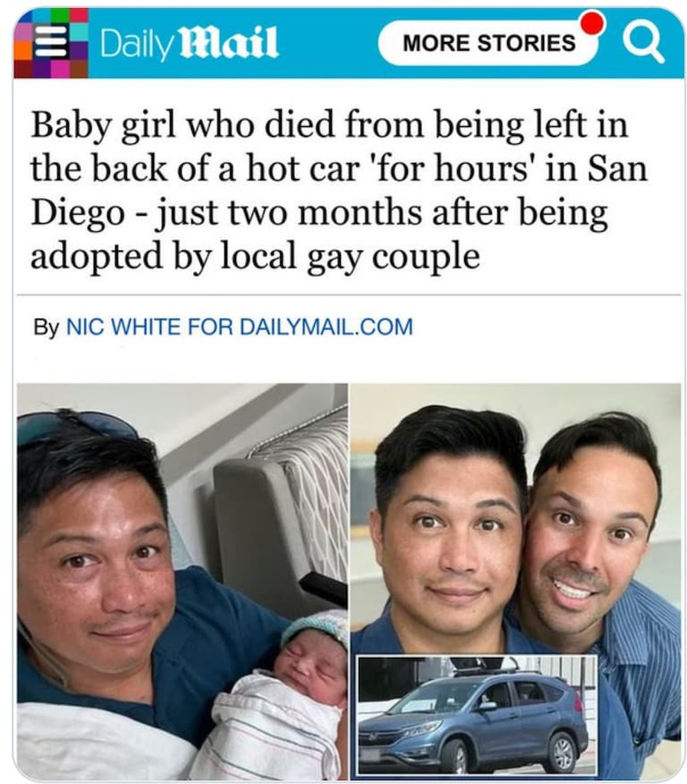Image resolution: width=687 pixels, height=784 pixels.
Task: Click the DAILYMAIL.COM text in byline
Action: [326, 326]
